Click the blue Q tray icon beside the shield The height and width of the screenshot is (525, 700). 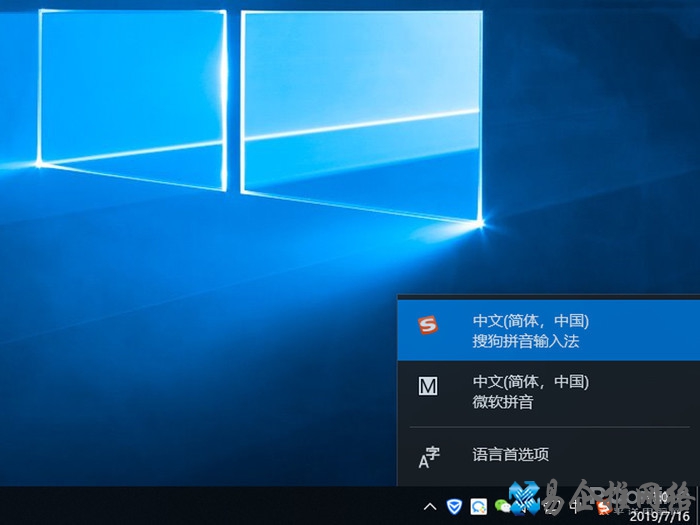(x=479, y=506)
